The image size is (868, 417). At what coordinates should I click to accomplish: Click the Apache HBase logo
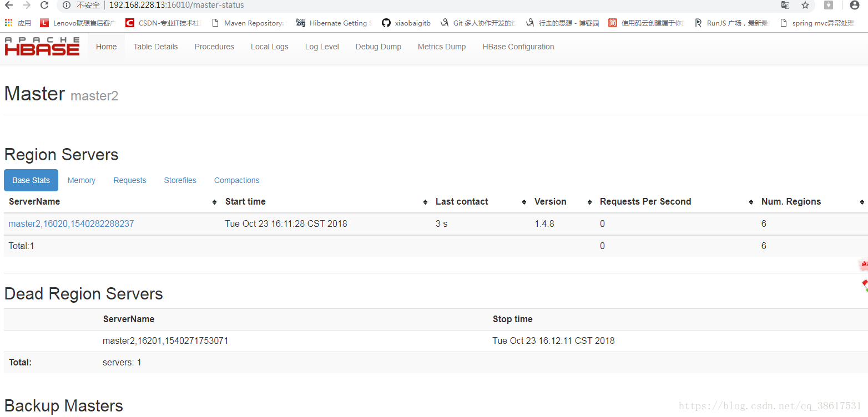[42, 47]
